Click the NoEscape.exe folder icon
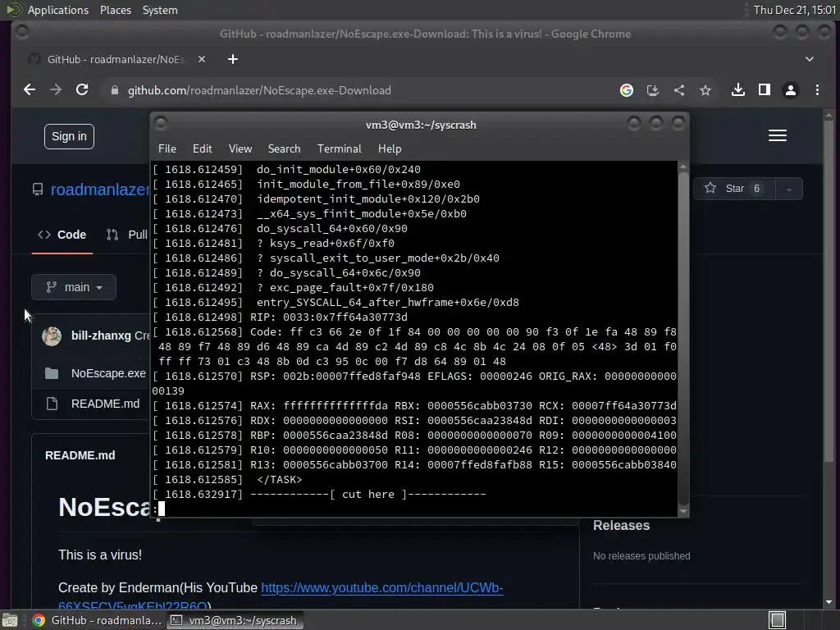This screenshot has width=840, height=630. coord(52,373)
